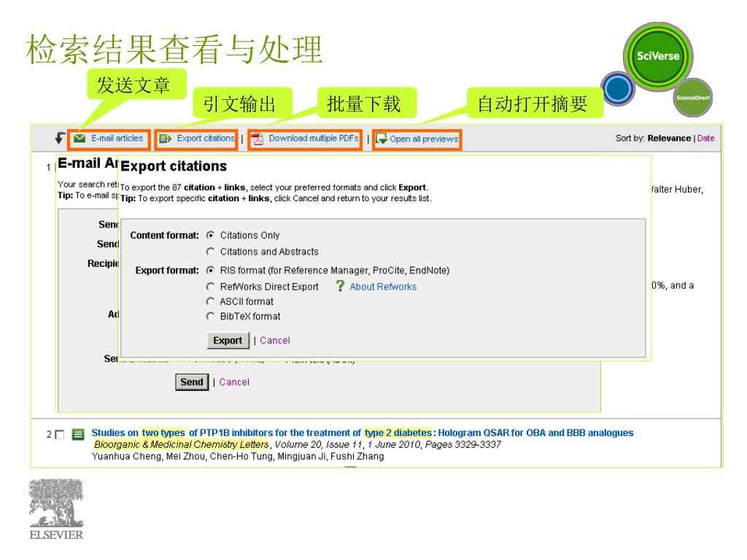Click the Content format label
This screenshot has width=747, height=560.
pyautogui.click(x=164, y=236)
